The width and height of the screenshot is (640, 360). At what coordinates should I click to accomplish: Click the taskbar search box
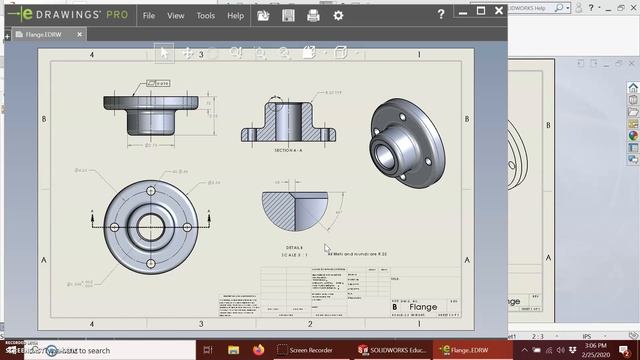click(x=109, y=350)
